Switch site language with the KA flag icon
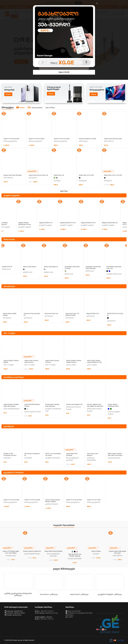The height and width of the screenshot is (644, 128). (x=103, y=629)
